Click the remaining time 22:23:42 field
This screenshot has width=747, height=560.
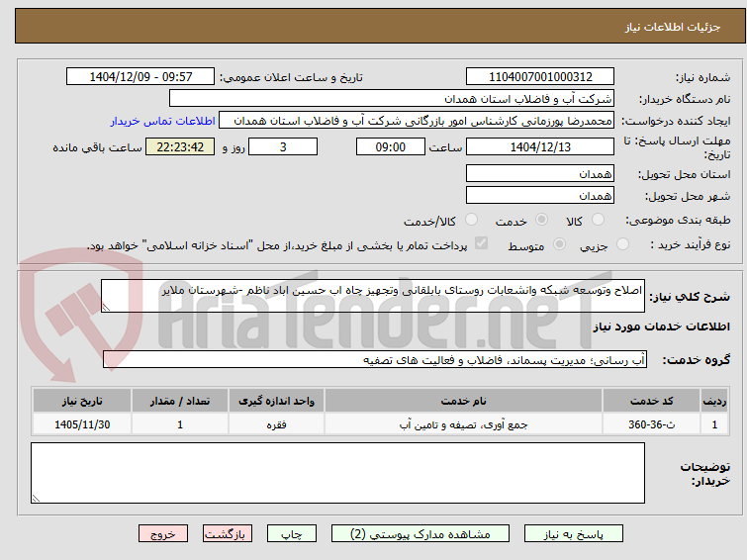(180, 146)
